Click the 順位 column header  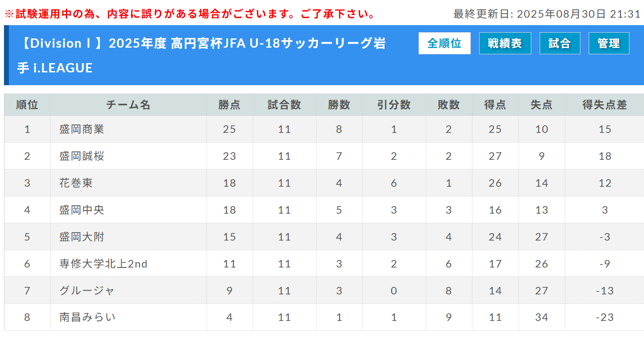click(27, 105)
